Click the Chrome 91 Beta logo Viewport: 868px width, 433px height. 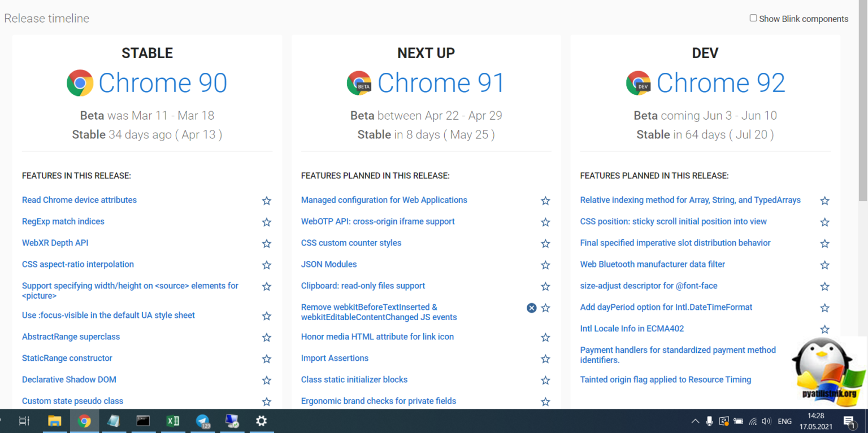359,83
